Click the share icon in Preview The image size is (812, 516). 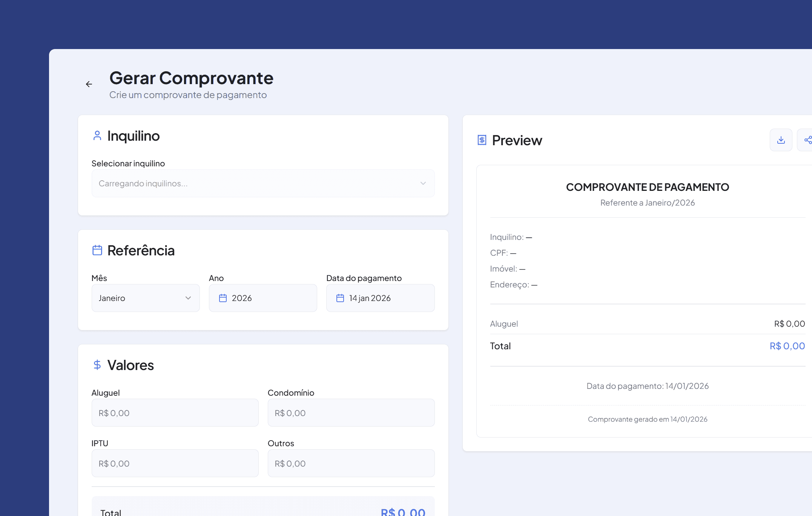tap(807, 140)
